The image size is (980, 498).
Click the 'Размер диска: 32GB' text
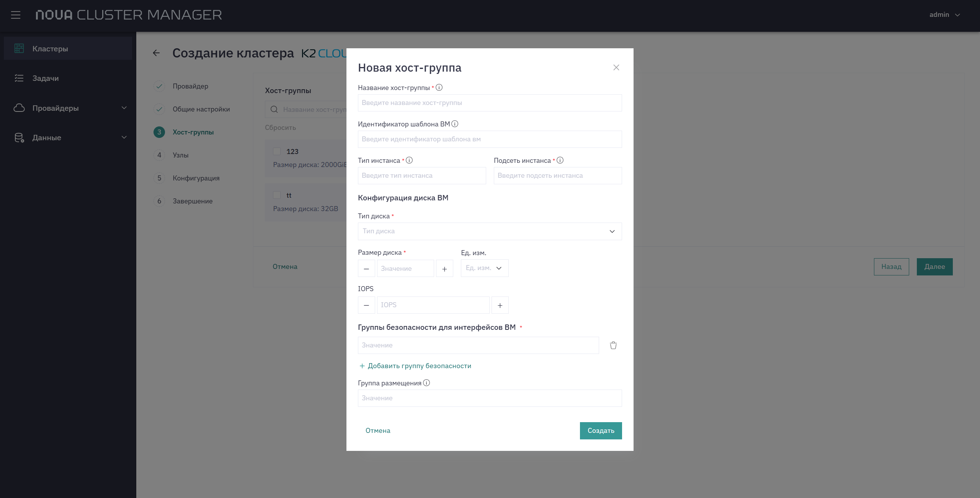tap(305, 209)
